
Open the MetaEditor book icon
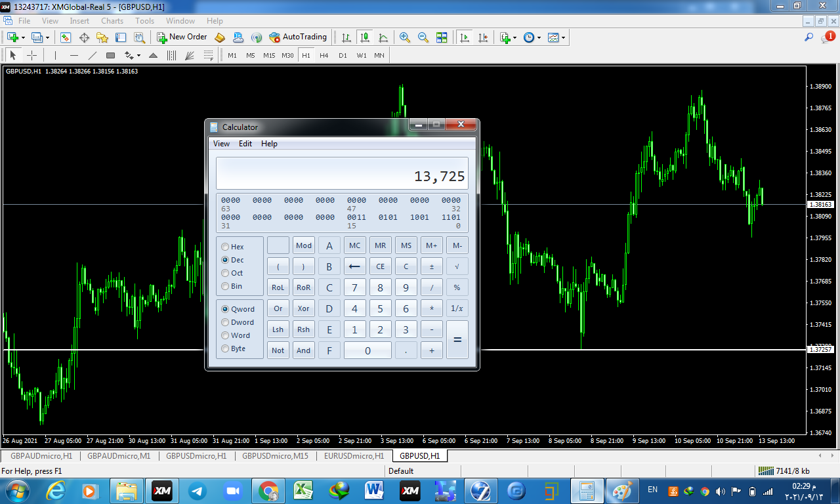(220, 37)
